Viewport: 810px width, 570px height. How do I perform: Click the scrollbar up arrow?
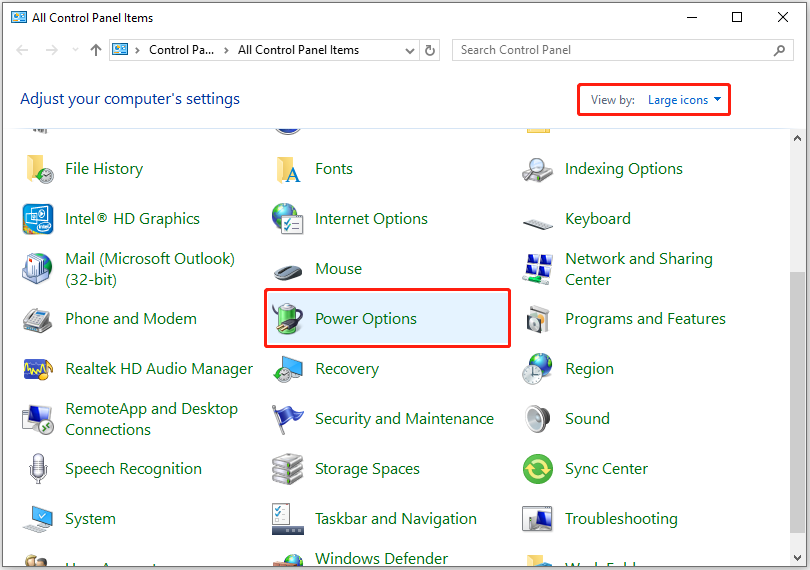(x=797, y=138)
